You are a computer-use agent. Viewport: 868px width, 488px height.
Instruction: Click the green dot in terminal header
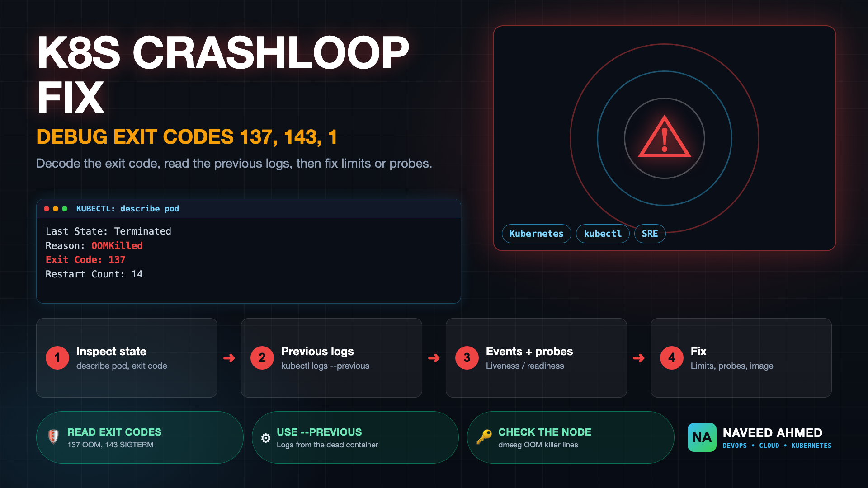[x=65, y=209]
